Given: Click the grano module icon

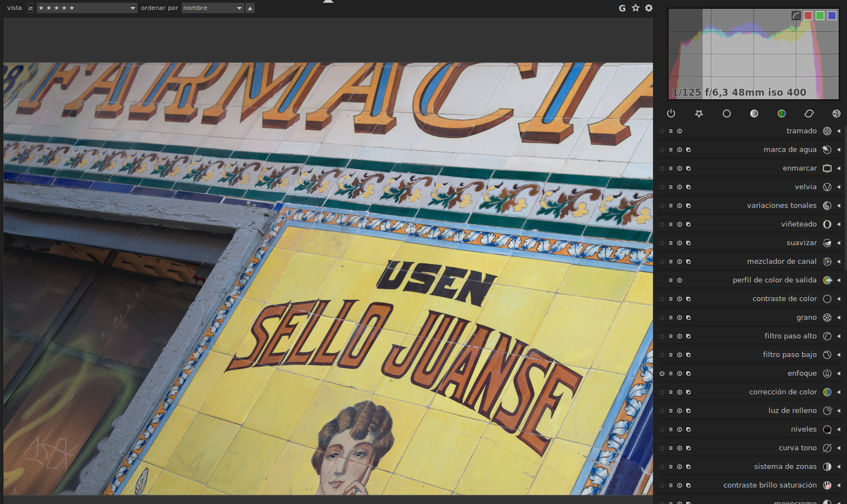Looking at the screenshot, I should (827, 318).
